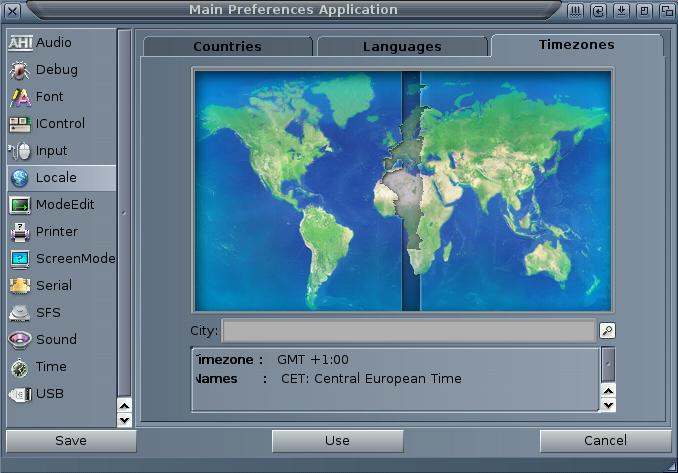678x473 pixels.
Task: Select the Audio entry label
Action: click(54, 42)
